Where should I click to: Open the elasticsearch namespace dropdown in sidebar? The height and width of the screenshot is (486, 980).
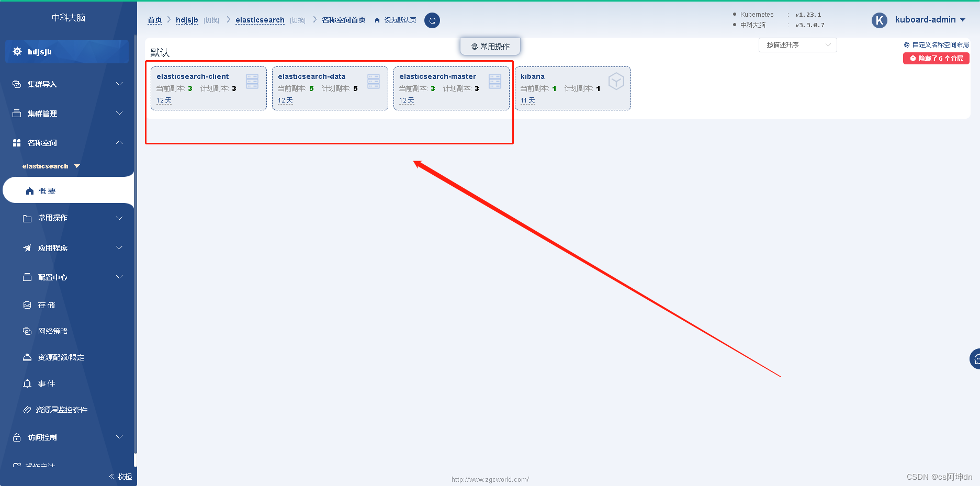51,166
